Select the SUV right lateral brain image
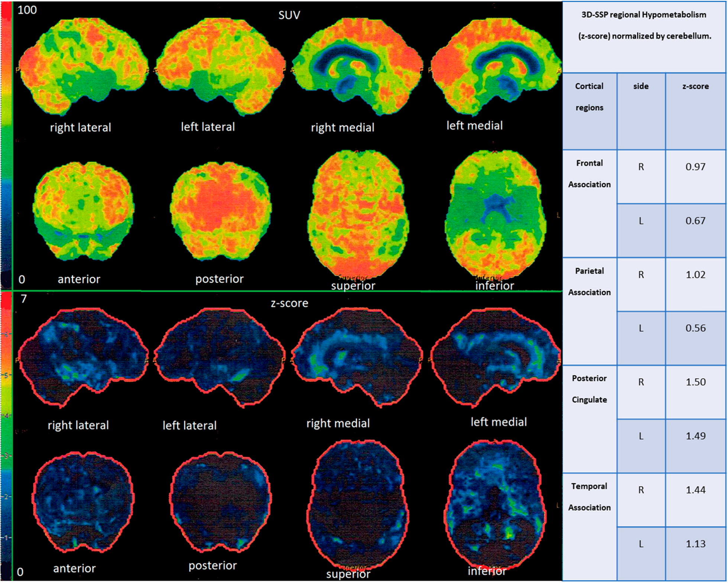This screenshot has width=728, height=583. pos(84,67)
